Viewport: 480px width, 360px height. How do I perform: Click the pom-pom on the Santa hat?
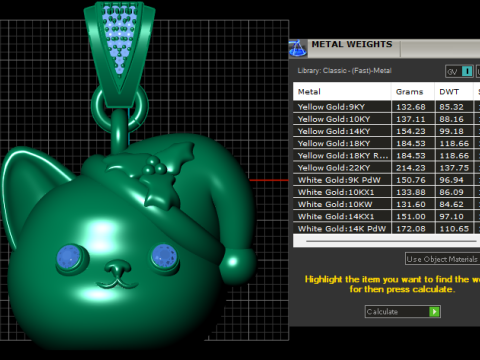(x=237, y=266)
